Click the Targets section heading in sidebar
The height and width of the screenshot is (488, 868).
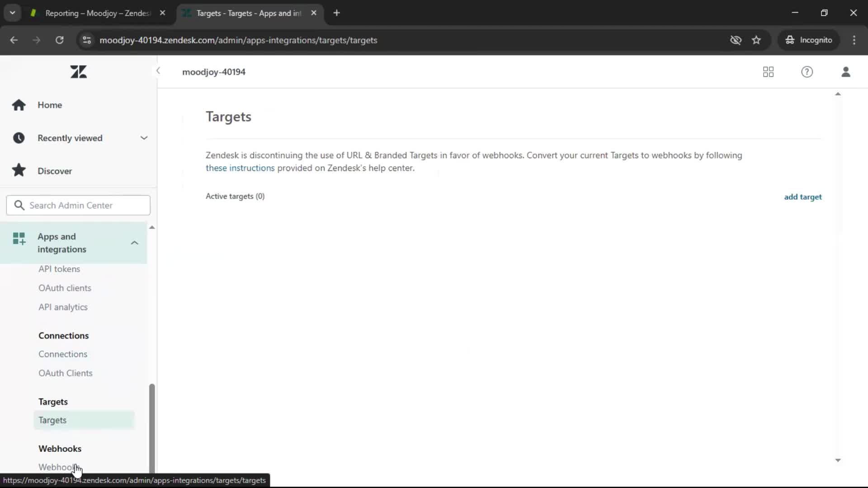coord(53,402)
